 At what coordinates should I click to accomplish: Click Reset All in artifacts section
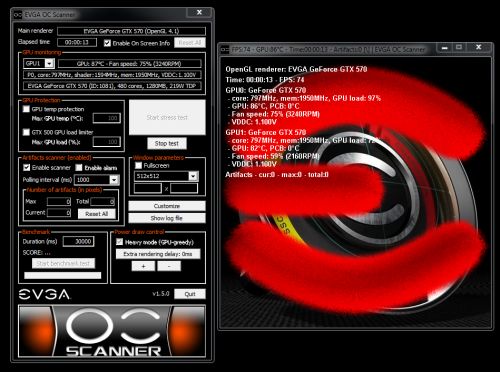pos(97,214)
